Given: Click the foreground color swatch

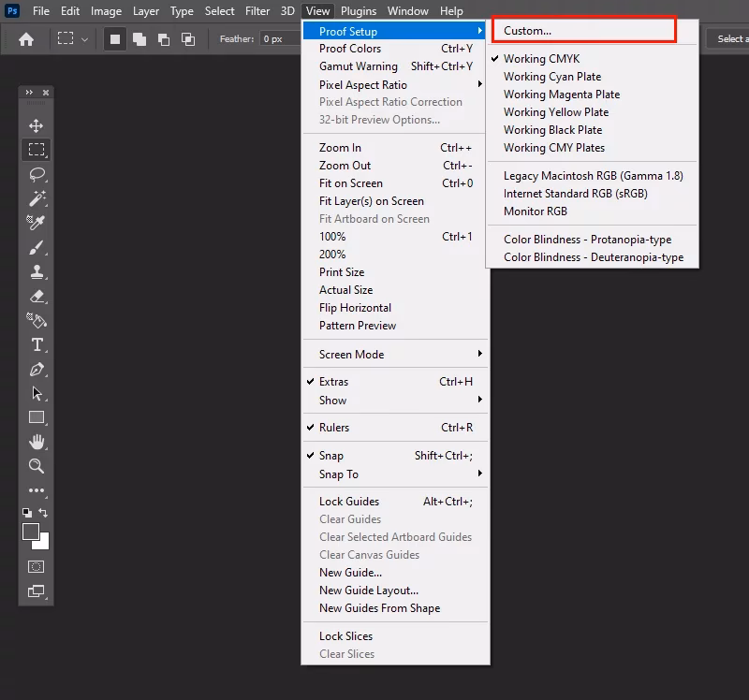Looking at the screenshot, I should click(31, 532).
